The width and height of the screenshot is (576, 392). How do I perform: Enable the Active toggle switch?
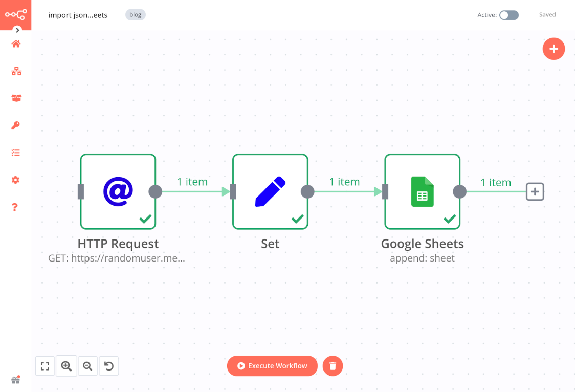point(508,15)
